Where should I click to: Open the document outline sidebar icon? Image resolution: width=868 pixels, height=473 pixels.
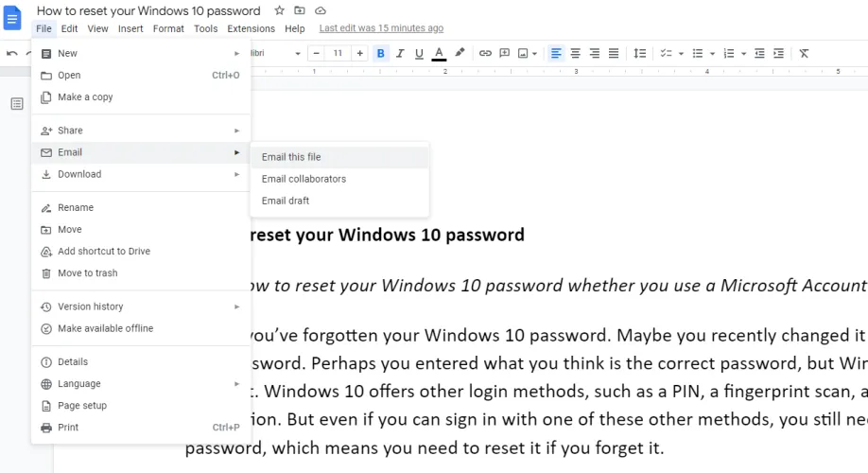coord(17,103)
